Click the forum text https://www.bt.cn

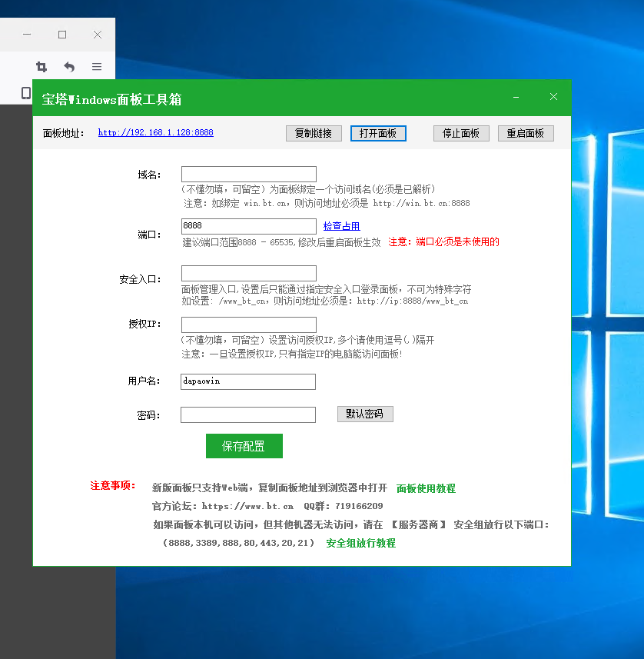click(247, 506)
